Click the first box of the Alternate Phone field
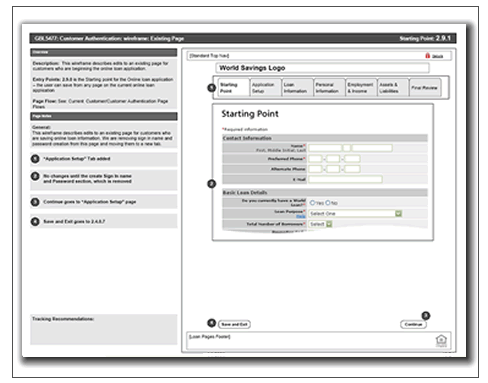Screen dimensions: 488x383 315,169
